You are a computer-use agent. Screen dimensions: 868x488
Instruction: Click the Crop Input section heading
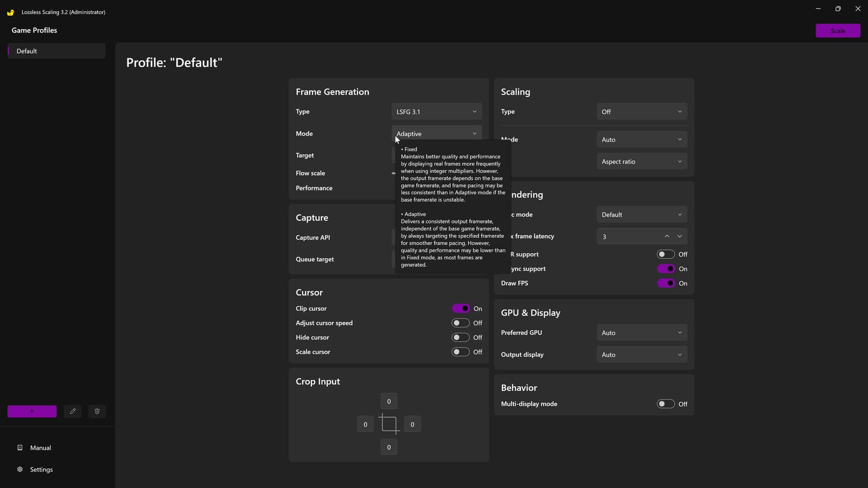pyautogui.click(x=318, y=382)
